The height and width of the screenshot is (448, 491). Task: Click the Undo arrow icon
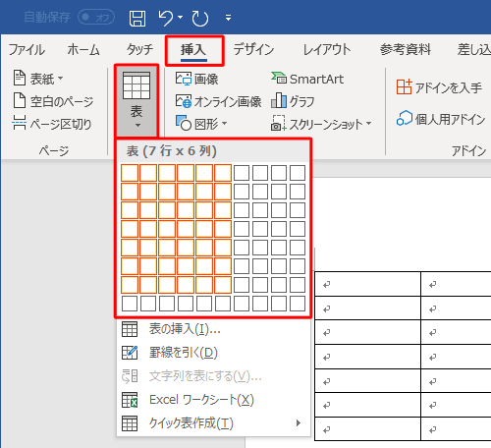166,18
